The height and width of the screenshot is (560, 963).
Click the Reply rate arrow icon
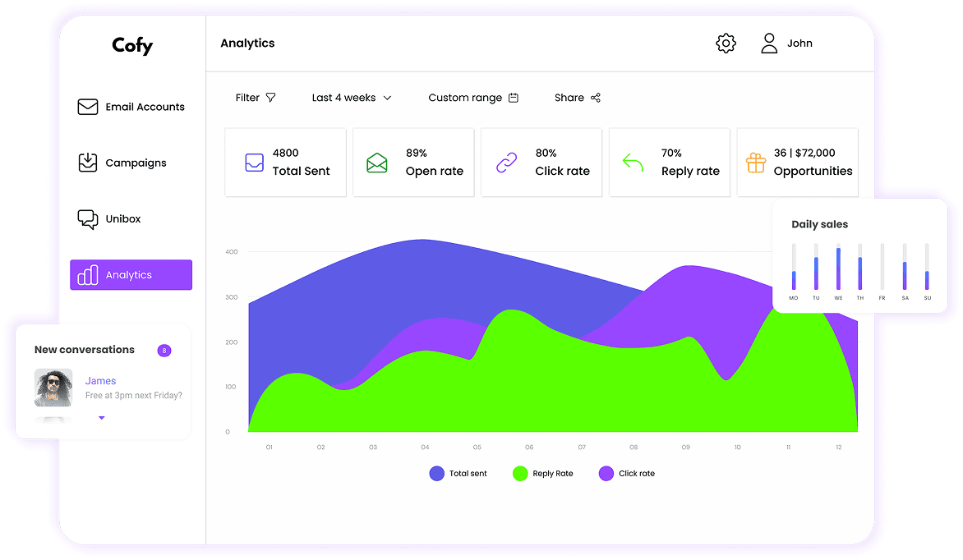[x=632, y=162]
